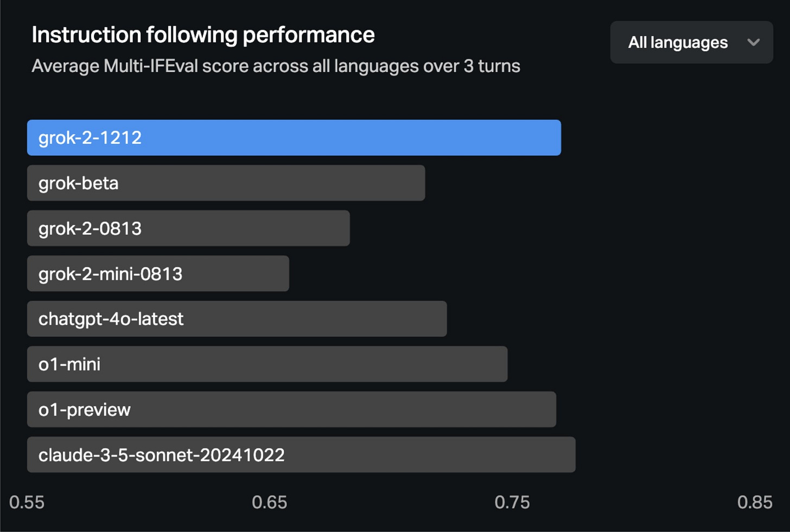The height and width of the screenshot is (532, 790).
Task: Click the grok-2-mini-0813 bar
Action: point(158,273)
